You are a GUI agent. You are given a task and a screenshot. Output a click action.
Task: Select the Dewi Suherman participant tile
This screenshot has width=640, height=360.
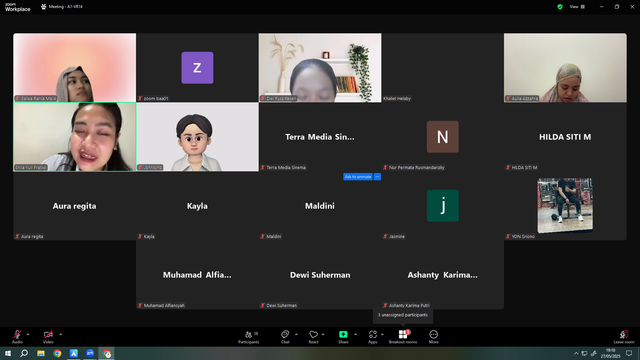click(x=320, y=275)
